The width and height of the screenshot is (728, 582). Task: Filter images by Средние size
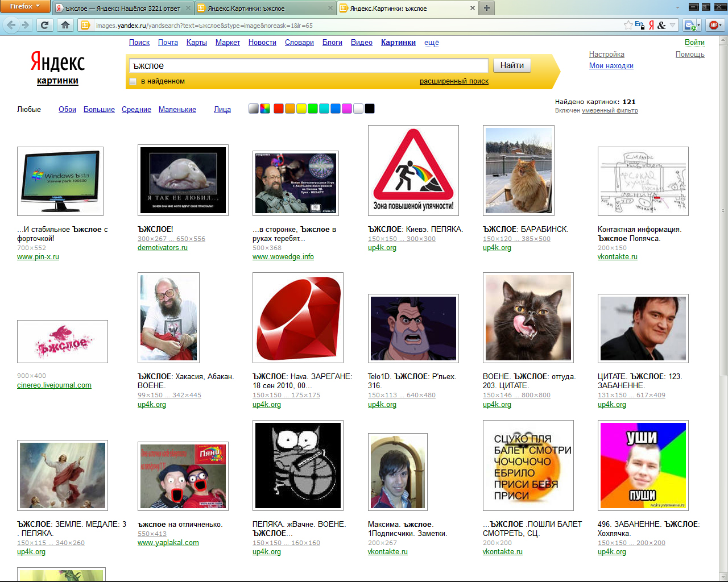tap(136, 110)
